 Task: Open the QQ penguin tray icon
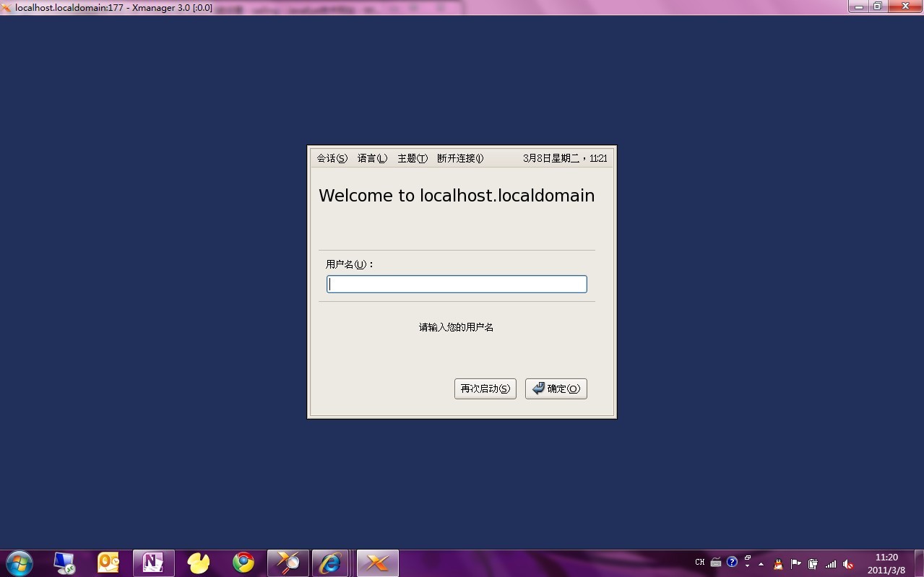point(778,564)
